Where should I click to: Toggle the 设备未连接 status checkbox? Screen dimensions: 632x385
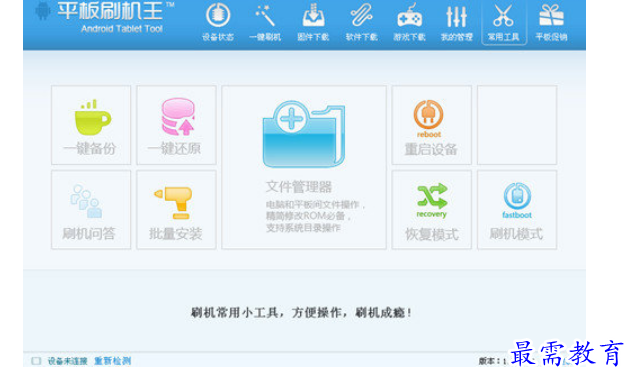(x=36, y=361)
